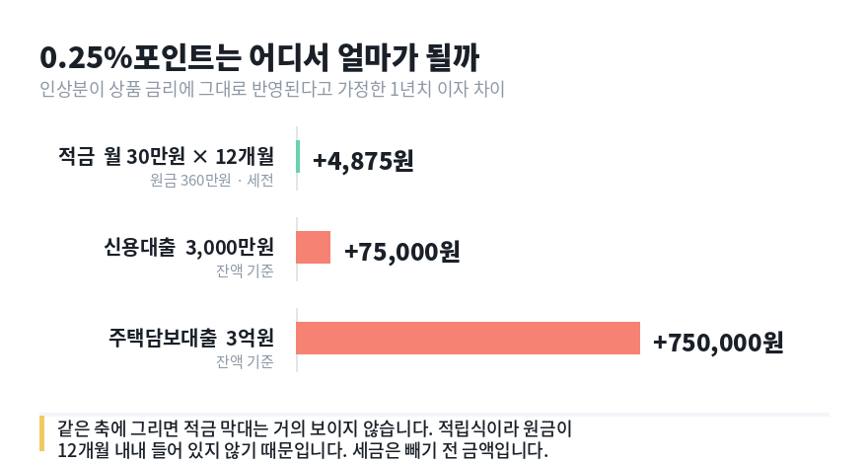Select the +750,000원 value label
868x464 pixels.
(718, 343)
